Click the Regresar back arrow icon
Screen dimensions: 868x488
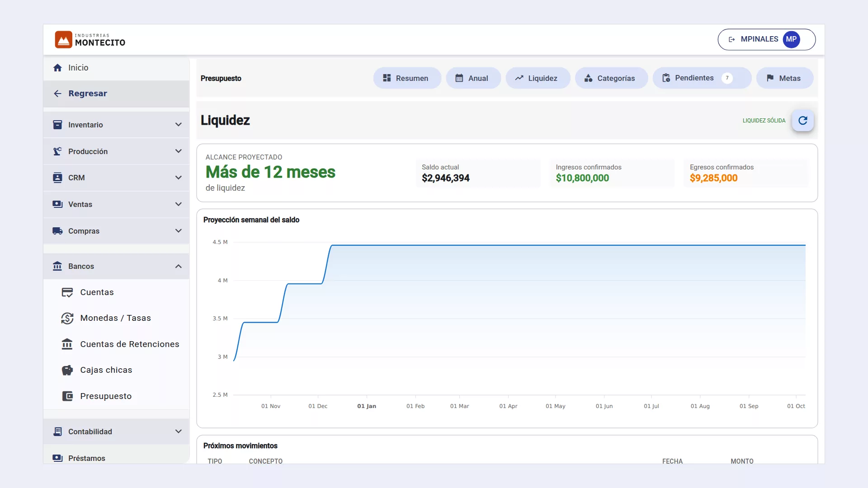coord(57,94)
